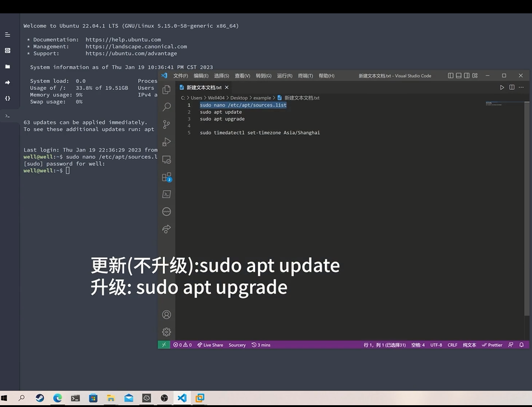Open the Manage gear icon
The width and height of the screenshot is (532, 407).
[166, 332]
